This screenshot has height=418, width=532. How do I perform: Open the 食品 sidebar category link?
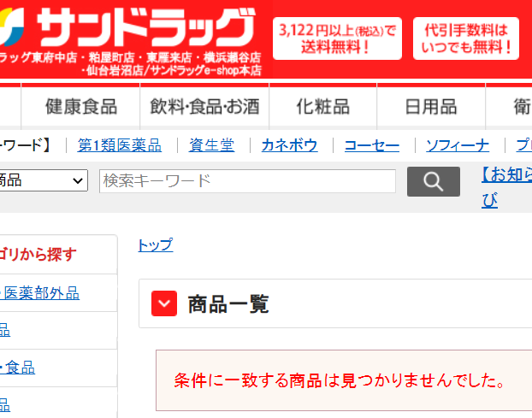coord(17,368)
